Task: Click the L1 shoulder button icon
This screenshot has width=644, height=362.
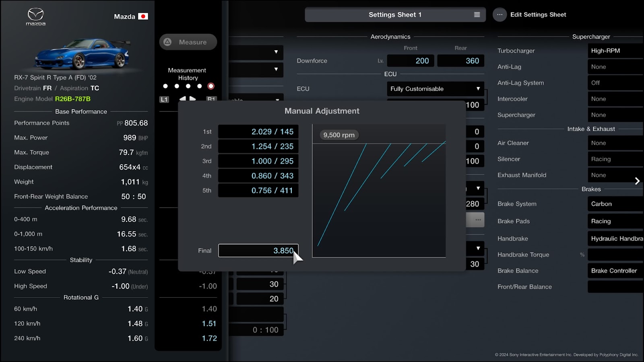Action: (164, 99)
